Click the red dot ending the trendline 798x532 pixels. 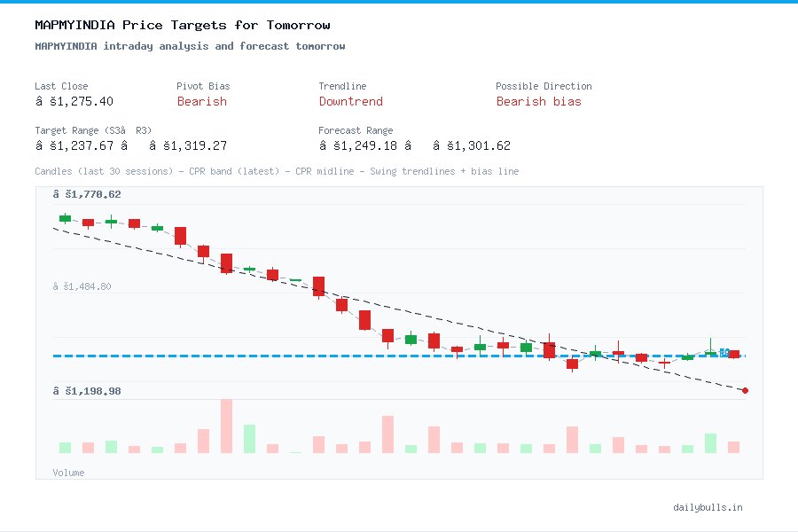(745, 390)
